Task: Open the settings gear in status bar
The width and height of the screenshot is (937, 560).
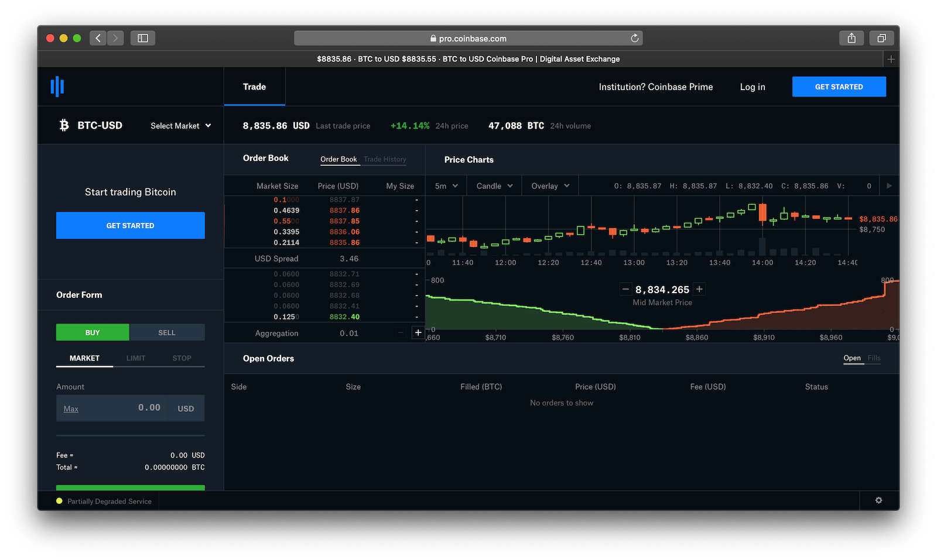Action: click(878, 500)
